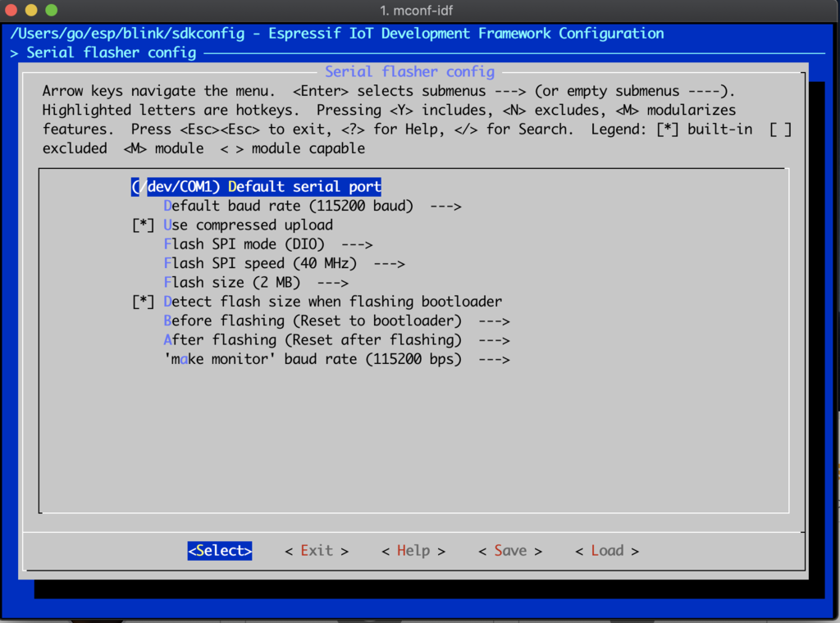The width and height of the screenshot is (840, 623).
Task: Click the 'Serial flasher config' breadcrumb
Action: (x=112, y=53)
